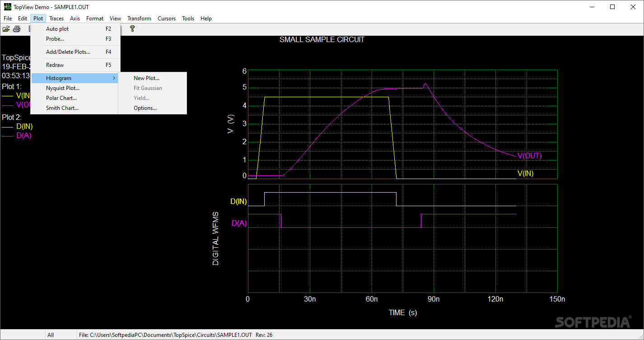Choose Nyquist Plot... menu entry
This screenshot has width=644, height=340.
(75, 88)
